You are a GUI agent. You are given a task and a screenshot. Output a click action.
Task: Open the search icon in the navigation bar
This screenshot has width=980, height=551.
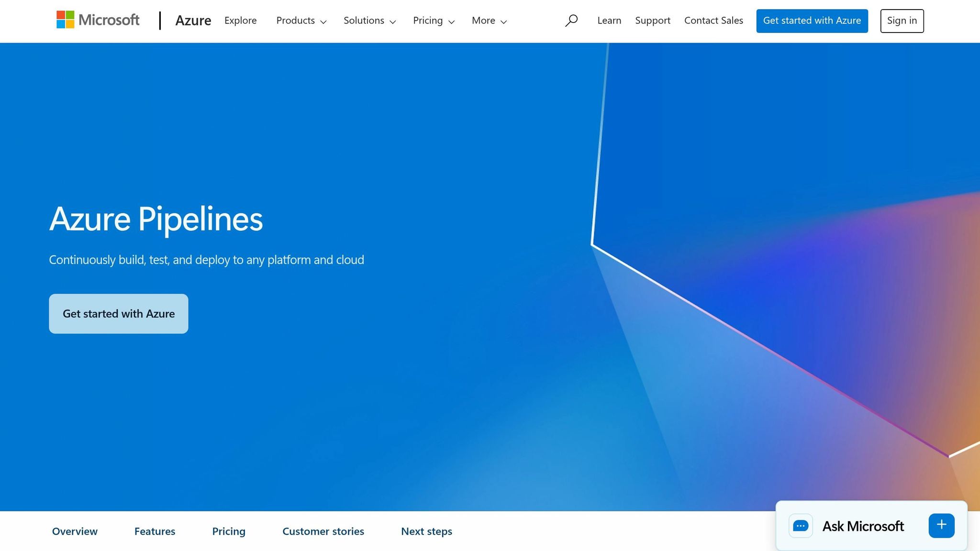[x=571, y=20]
